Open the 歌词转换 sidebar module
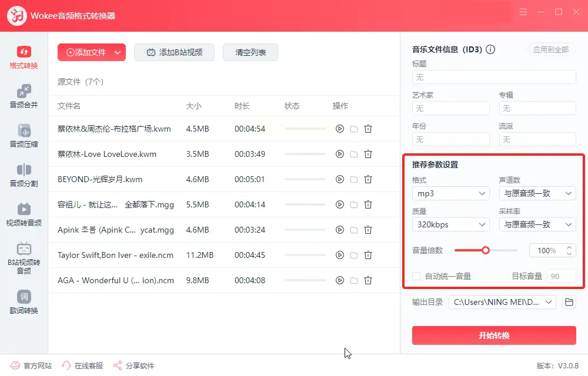Viewport: 588px width, 376px height. (x=24, y=302)
